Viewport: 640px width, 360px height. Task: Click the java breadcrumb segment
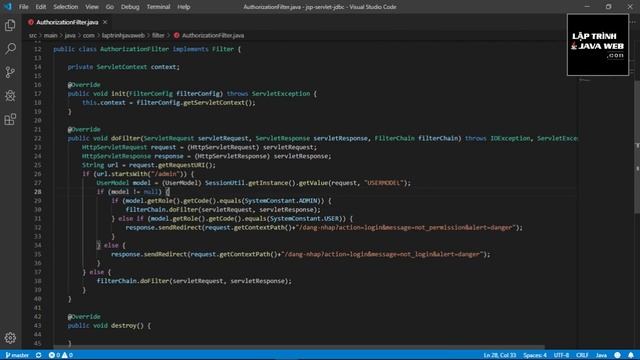pyautogui.click(x=70, y=36)
